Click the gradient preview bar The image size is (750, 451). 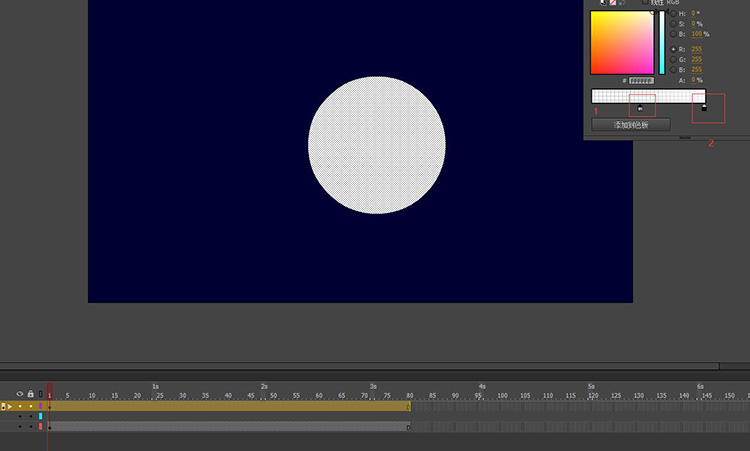pos(649,96)
